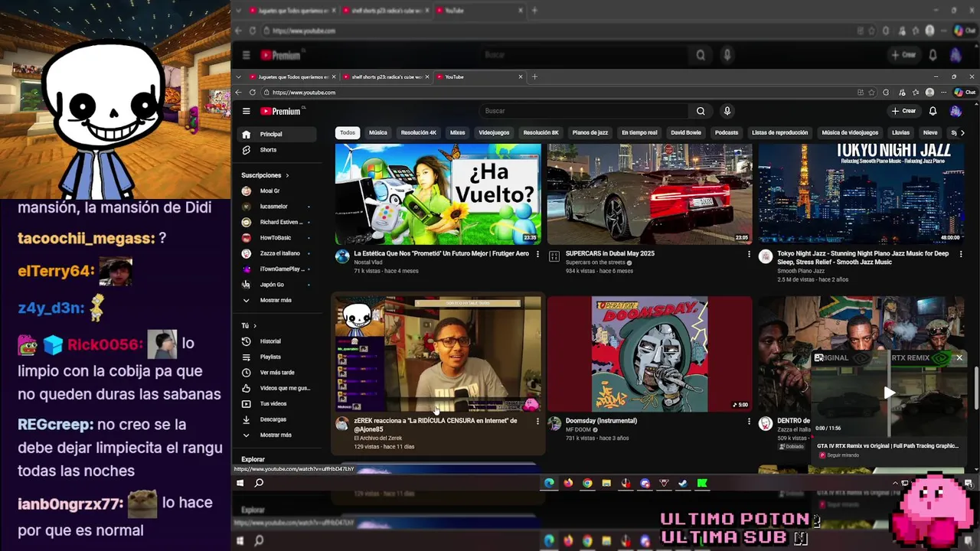Open the Doomsday MF DOOM thumbnail
Image resolution: width=980 pixels, height=551 pixels.
649,354
